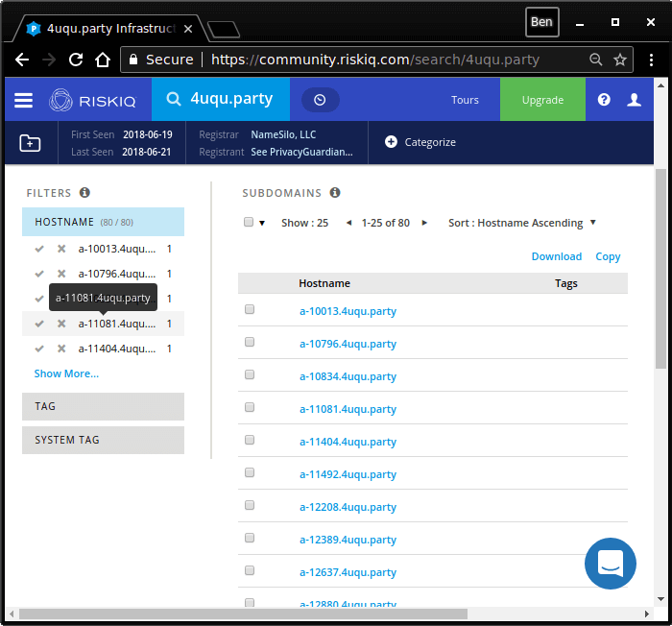Viewport: 672px width, 626px height.
Task: Click the green Upgrade button
Action: tap(542, 100)
